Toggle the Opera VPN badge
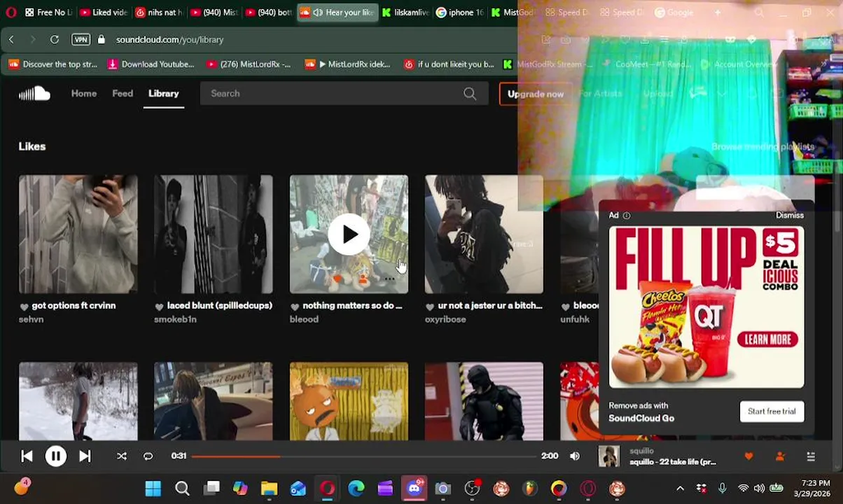This screenshot has height=504, width=843. [81, 40]
